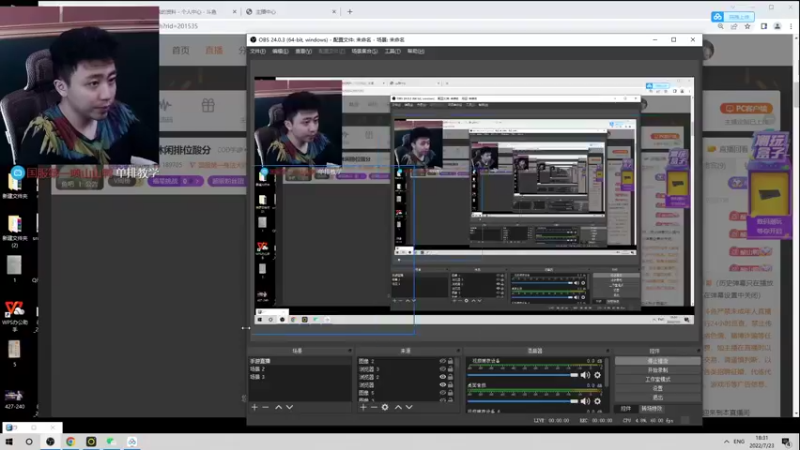
Task: Open a new Chrome tab with plus button
Action: pos(350,12)
